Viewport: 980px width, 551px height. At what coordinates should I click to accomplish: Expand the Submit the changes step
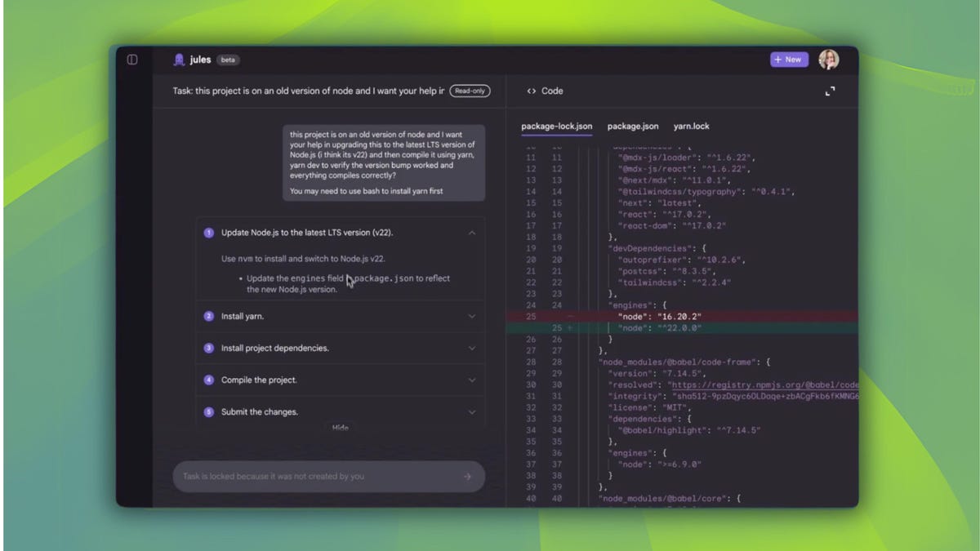coord(471,412)
